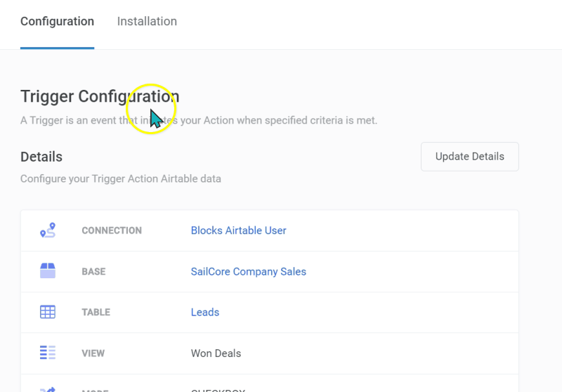Select the Table grid icon
This screenshot has height=392, width=562.
coord(47,312)
